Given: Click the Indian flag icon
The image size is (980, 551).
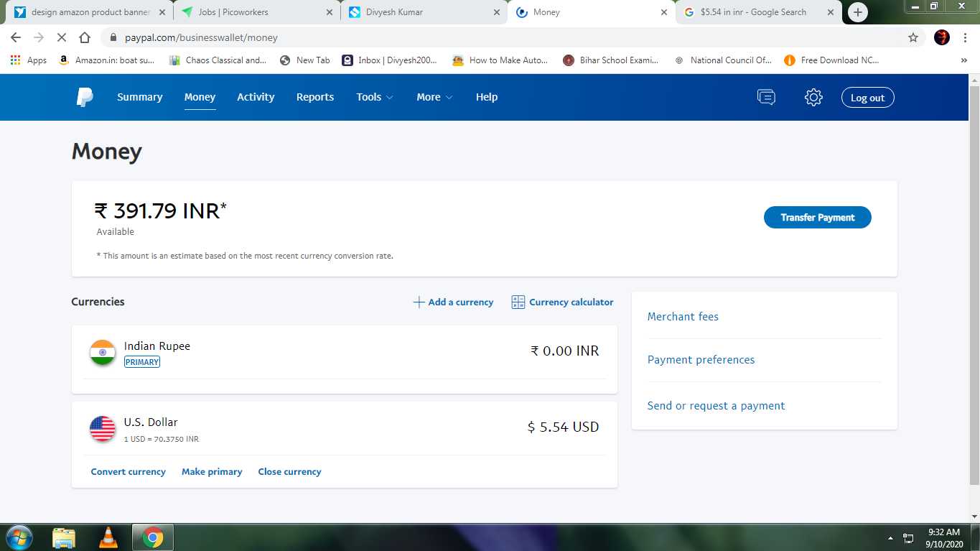Looking at the screenshot, I should pyautogui.click(x=103, y=353).
